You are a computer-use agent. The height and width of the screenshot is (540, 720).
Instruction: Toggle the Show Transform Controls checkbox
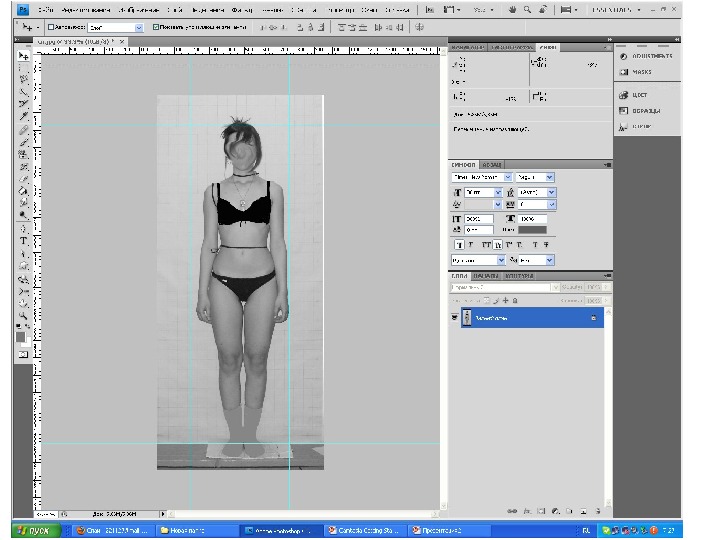tap(156, 27)
